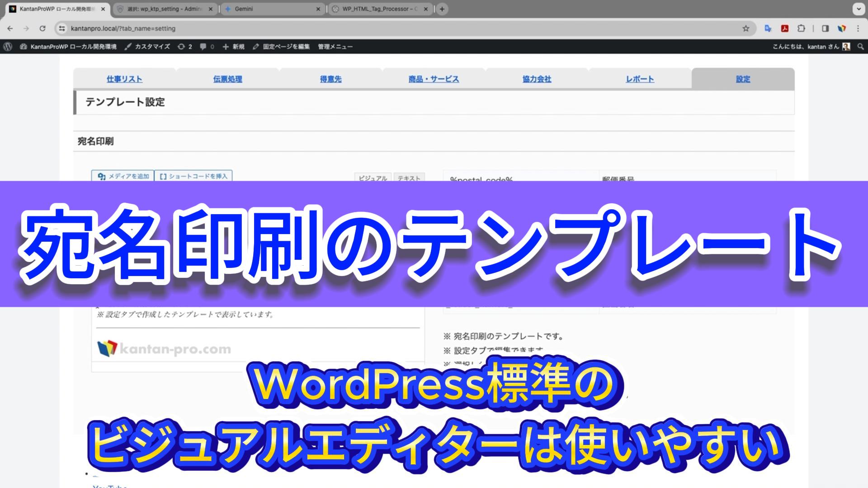Open Chrome three-dot menu
The width and height of the screenshot is (868, 488).
click(x=858, y=28)
